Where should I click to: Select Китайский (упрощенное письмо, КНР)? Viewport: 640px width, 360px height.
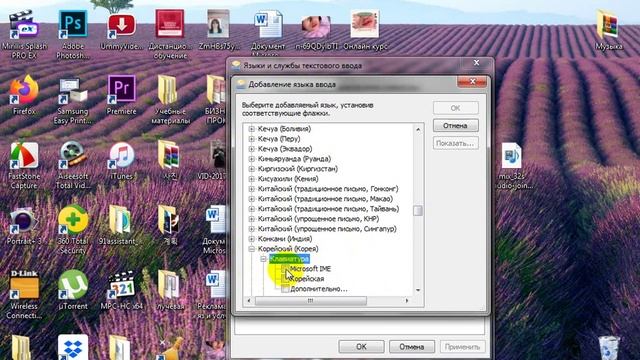(x=318, y=219)
